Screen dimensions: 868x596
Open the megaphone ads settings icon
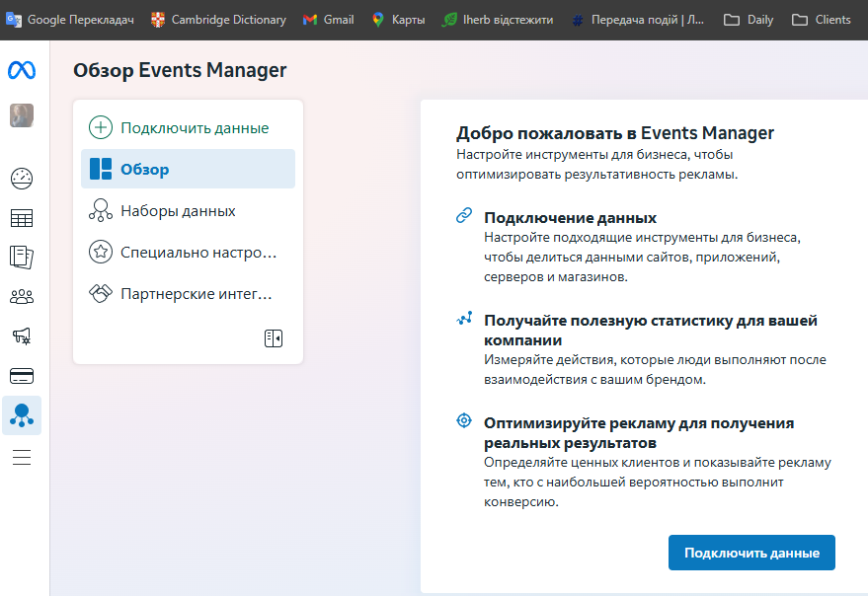[x=22, y=335]
